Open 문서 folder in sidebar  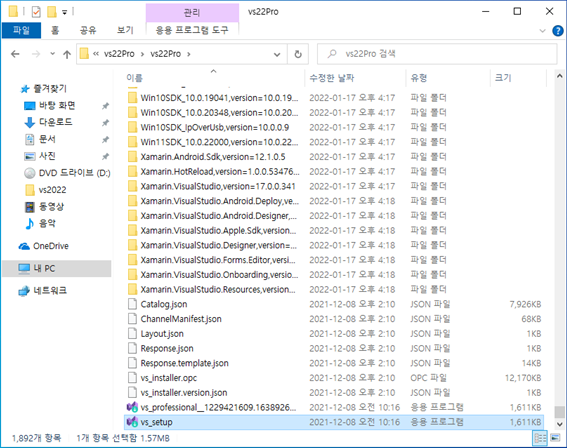(x=47, y=139)
